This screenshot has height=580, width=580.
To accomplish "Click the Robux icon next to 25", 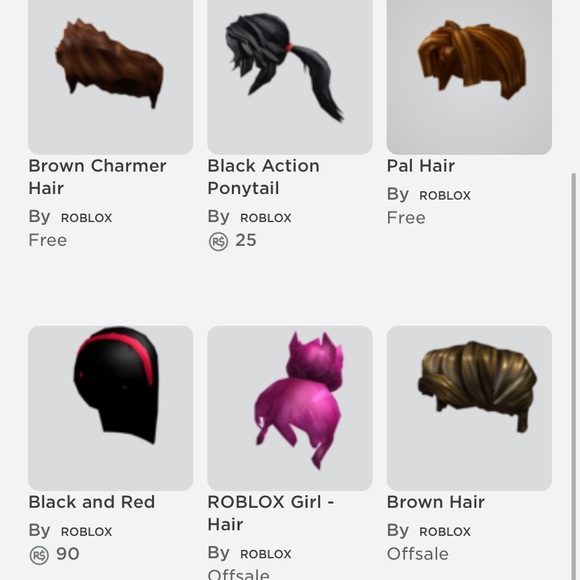I will coord(218,242).
